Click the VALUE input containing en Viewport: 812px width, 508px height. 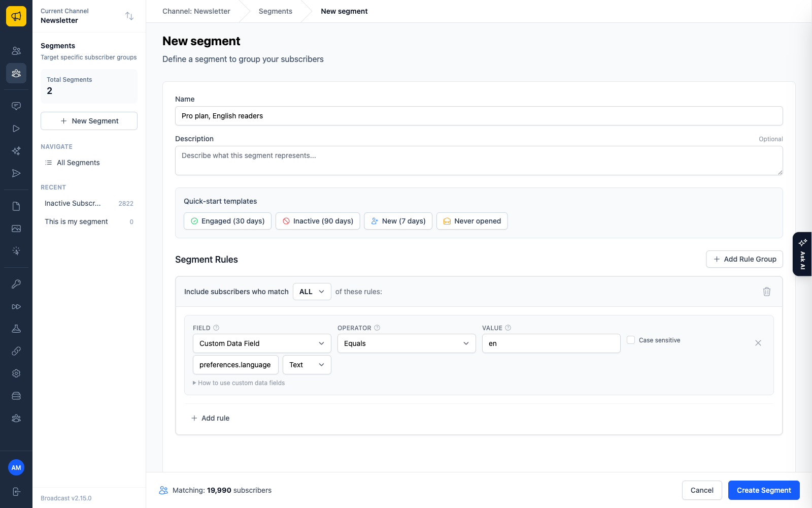pyautogui.click(x=551, y=343)
